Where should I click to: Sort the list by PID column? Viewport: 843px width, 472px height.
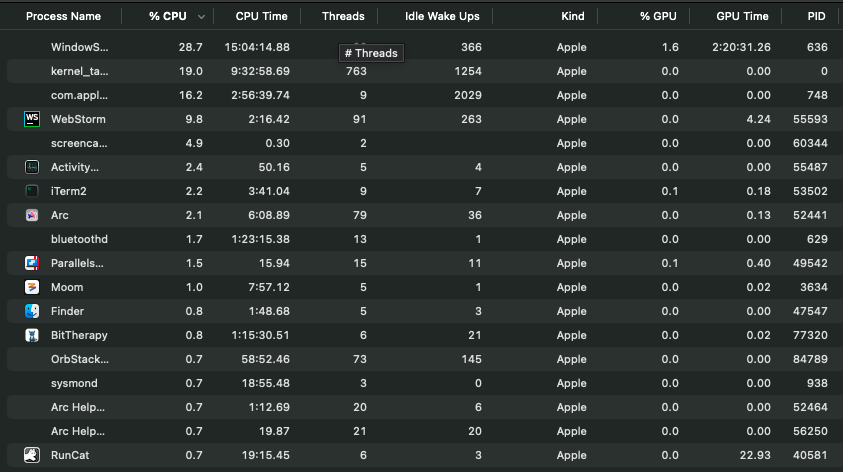[x=816, y=17]
